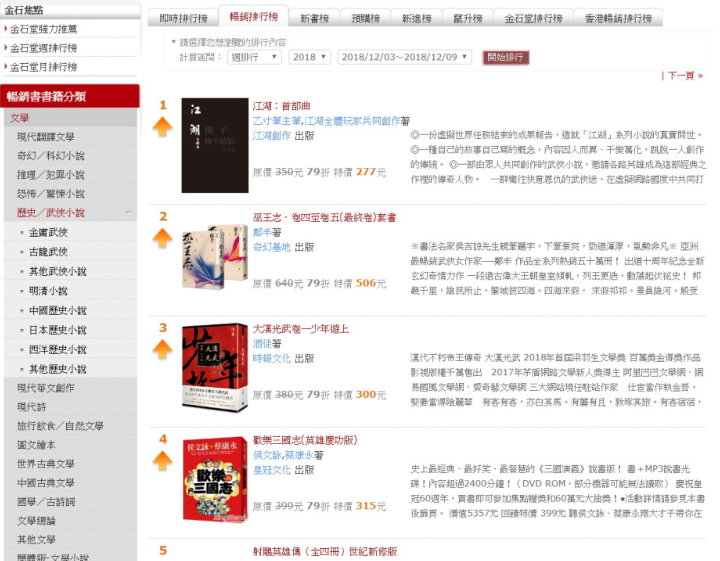Select 現代華文創作 category

click(x=46, y=388)
